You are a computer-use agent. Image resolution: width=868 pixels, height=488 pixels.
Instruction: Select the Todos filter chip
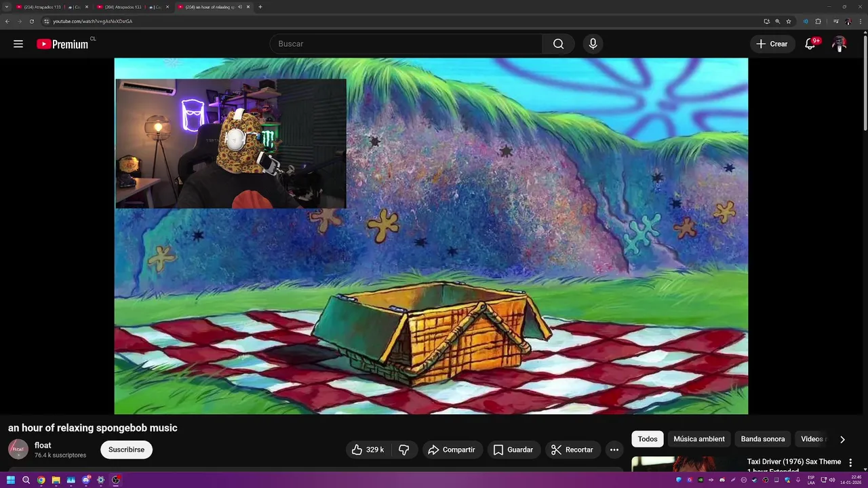pos(648,439)
